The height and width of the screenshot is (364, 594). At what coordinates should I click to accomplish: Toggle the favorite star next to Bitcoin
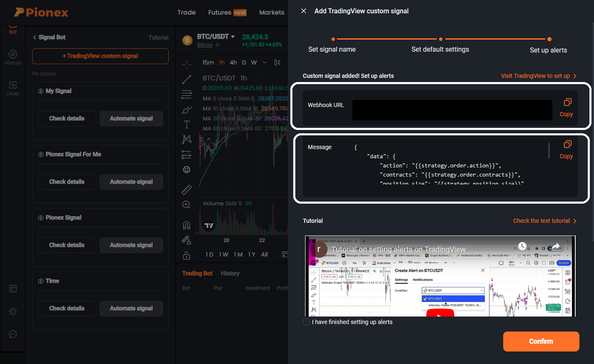coord(217,45)
